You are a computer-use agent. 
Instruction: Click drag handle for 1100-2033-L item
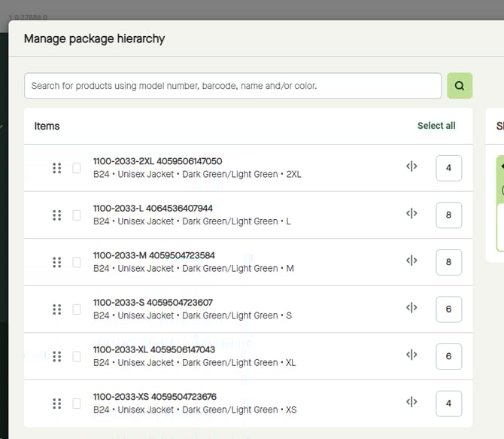[56, 215]
